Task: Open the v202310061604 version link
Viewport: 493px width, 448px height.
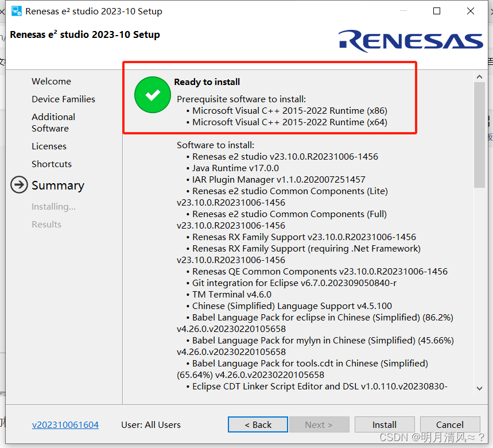Action: coord(65,424)
